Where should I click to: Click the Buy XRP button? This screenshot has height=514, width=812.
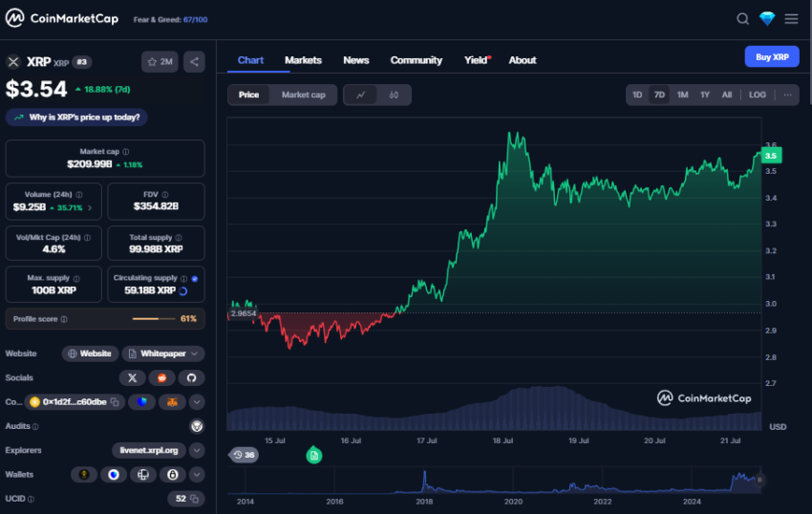point(772,57)
